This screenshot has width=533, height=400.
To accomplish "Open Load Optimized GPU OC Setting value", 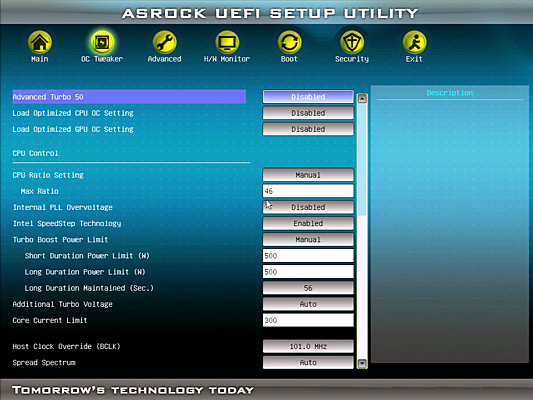I will [x=308, y=129].
